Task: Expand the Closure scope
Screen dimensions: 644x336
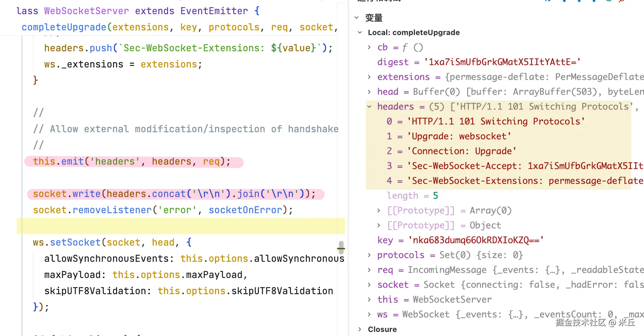Action: [x=360, y=329]
